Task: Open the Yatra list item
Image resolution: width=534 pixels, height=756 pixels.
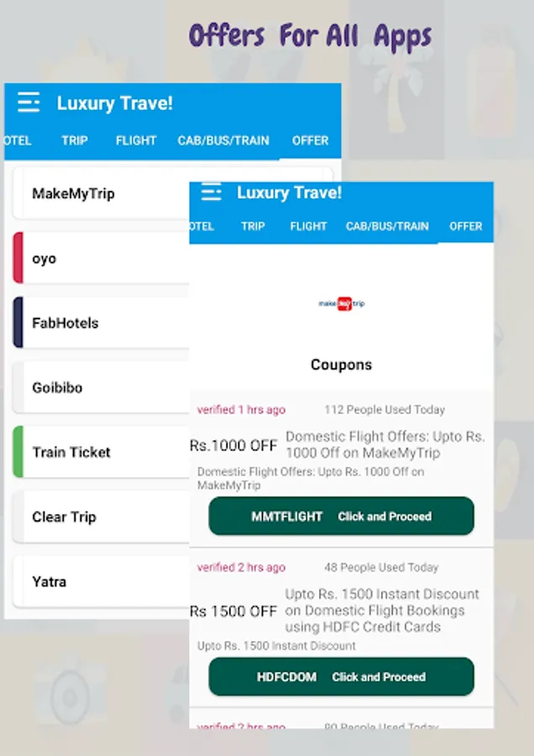Action: tap(102, 581)
